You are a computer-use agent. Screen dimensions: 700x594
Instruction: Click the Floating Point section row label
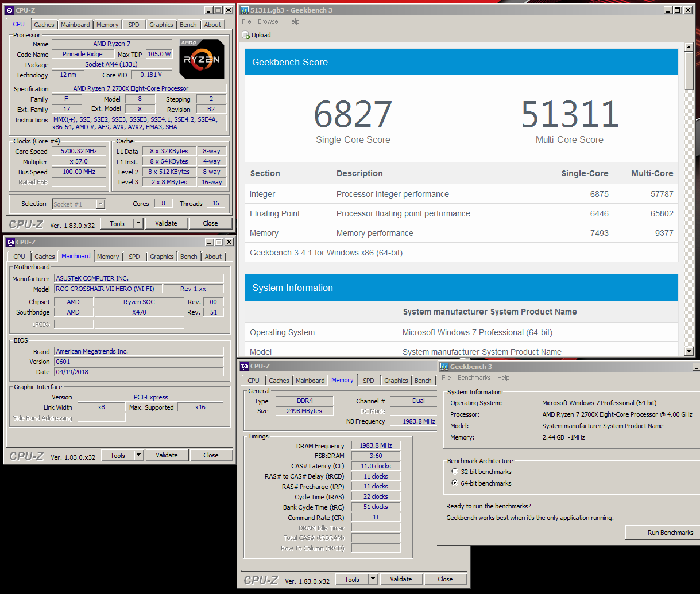coord(274,213)
